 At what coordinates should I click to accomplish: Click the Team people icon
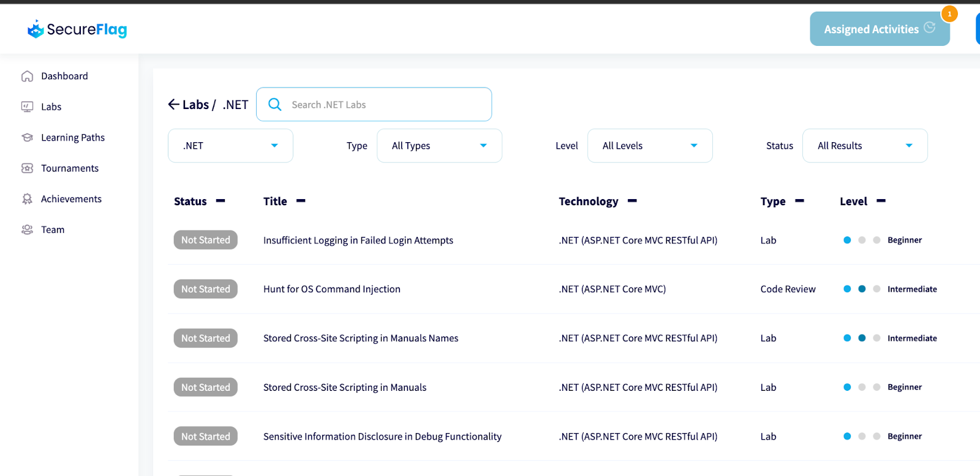(27, 229)
